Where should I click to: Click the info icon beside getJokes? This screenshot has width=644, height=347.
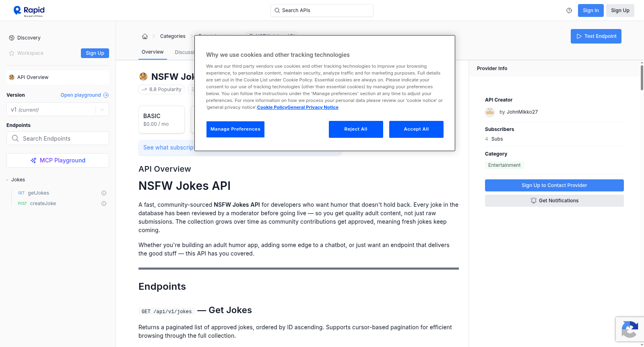tap(104, 193)
